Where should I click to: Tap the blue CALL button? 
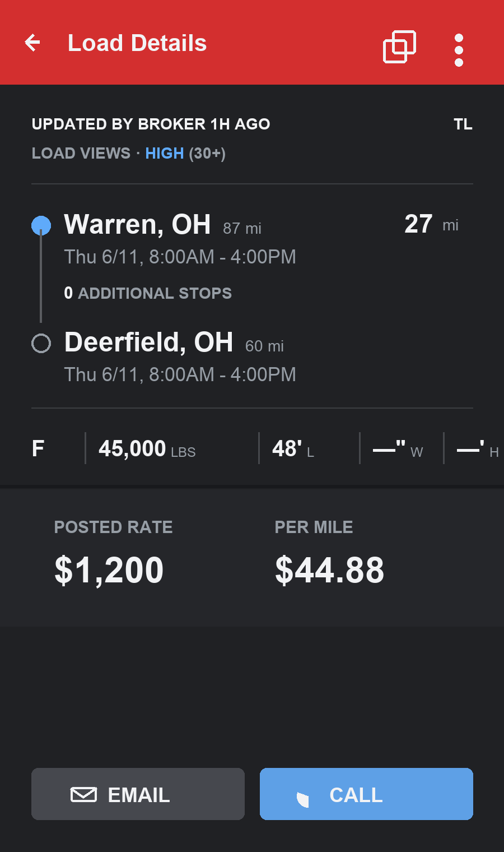366,794
